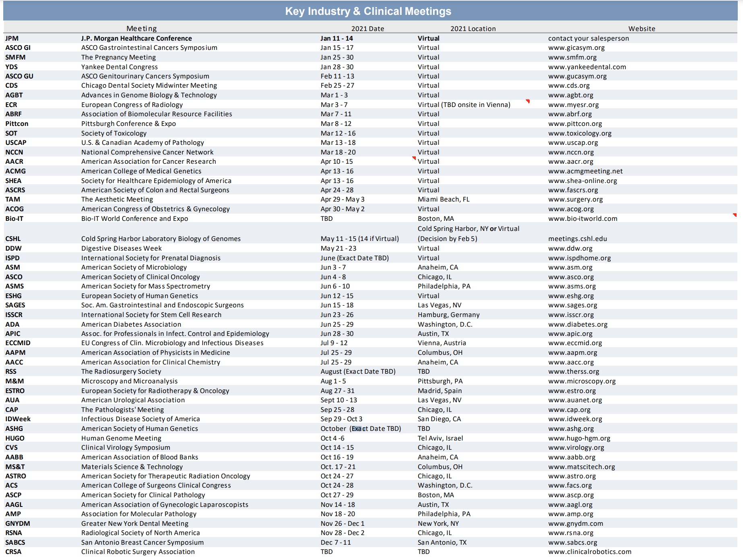
Task: Select the 2021 Location column header
Action: pyautogui.click(x=473, y=29)
